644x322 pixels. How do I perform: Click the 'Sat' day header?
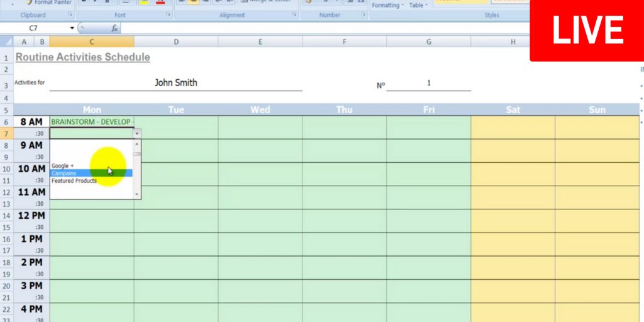pos(513,109)
